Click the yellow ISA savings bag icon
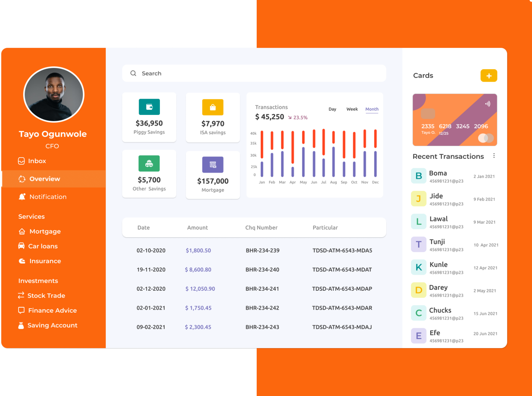532x396 pixels. [212, 107]
